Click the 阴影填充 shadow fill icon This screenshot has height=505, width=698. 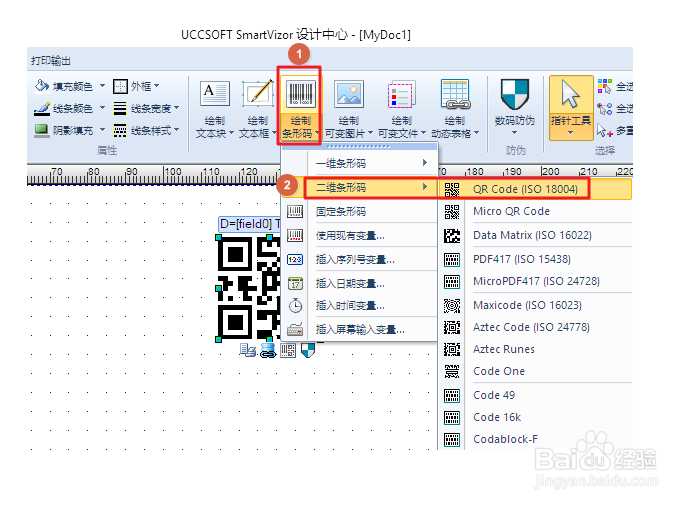42,130
